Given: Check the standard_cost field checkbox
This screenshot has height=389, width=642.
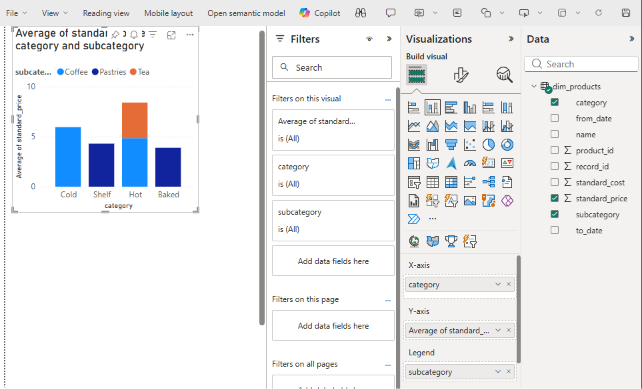Looking at the screenshot, I should click(x=554, y=182).
